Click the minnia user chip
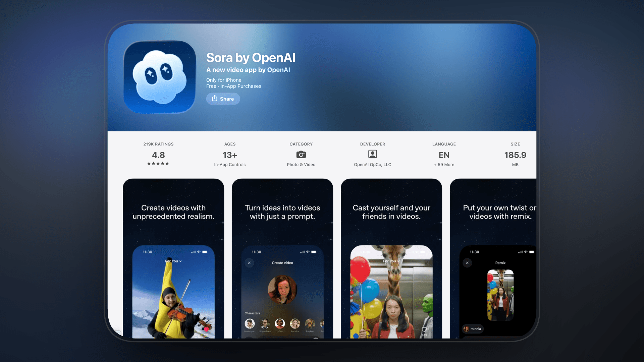 pos(472,329)
